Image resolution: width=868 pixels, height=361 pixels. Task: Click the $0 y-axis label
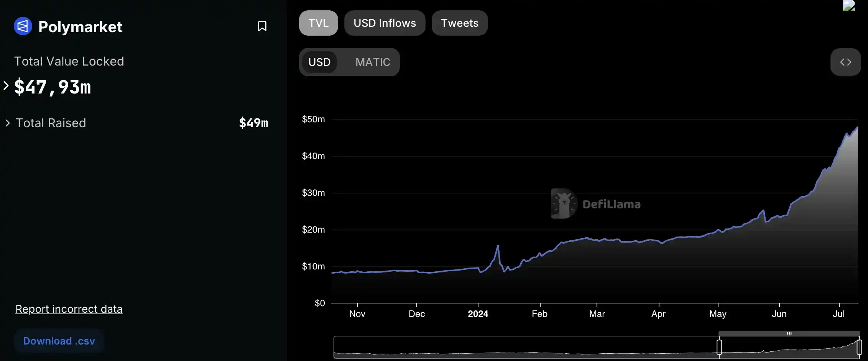pyautogui.click(x=320, y=303)
